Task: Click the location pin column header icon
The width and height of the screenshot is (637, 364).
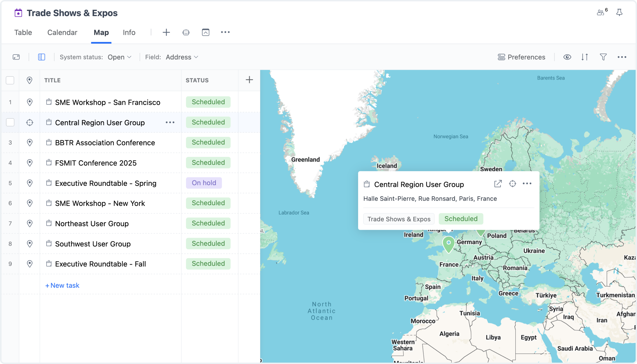Action: pos(30,80)
